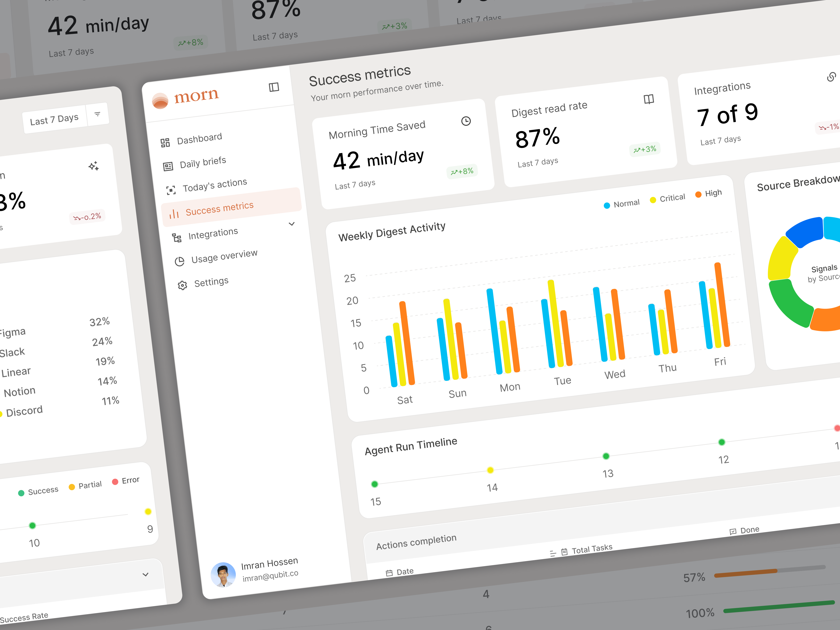
Task: Toggle the Critical legend item
Action: [x=668, y=198]
